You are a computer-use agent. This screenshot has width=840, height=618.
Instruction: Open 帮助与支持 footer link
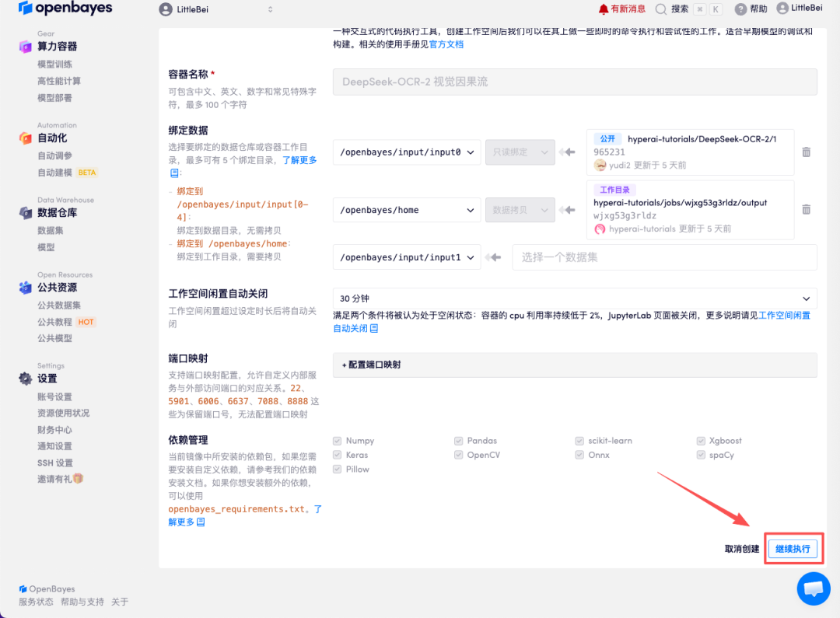82,602
